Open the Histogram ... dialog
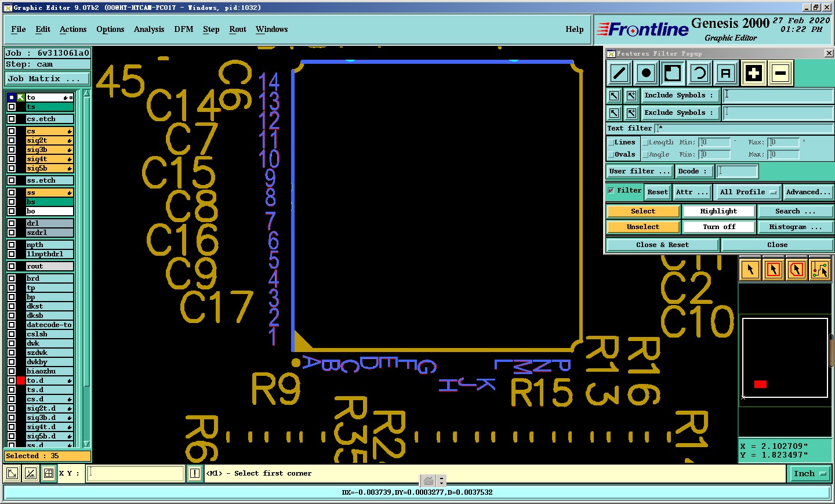 795,227
